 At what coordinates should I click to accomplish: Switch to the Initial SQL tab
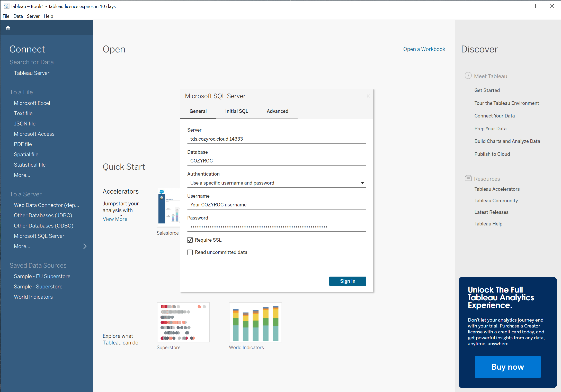tap(236, 111)
